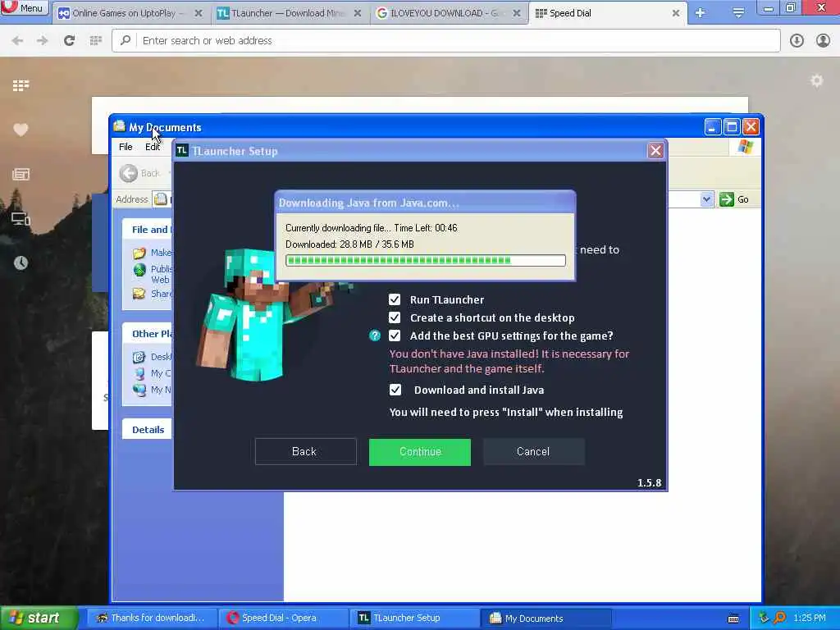
Task: Open Speed Dial grid icon beside reload
Action: point(95,40)
